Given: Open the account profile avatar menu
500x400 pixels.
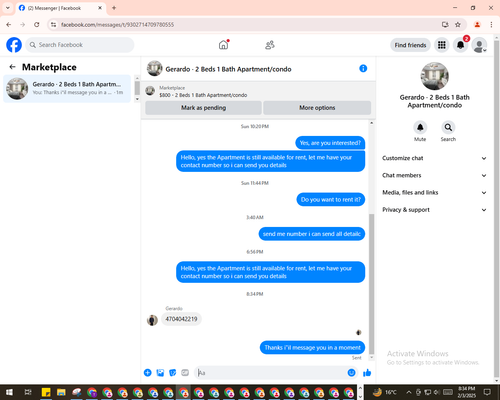Looking at the screenshot, I should [479, 45].
